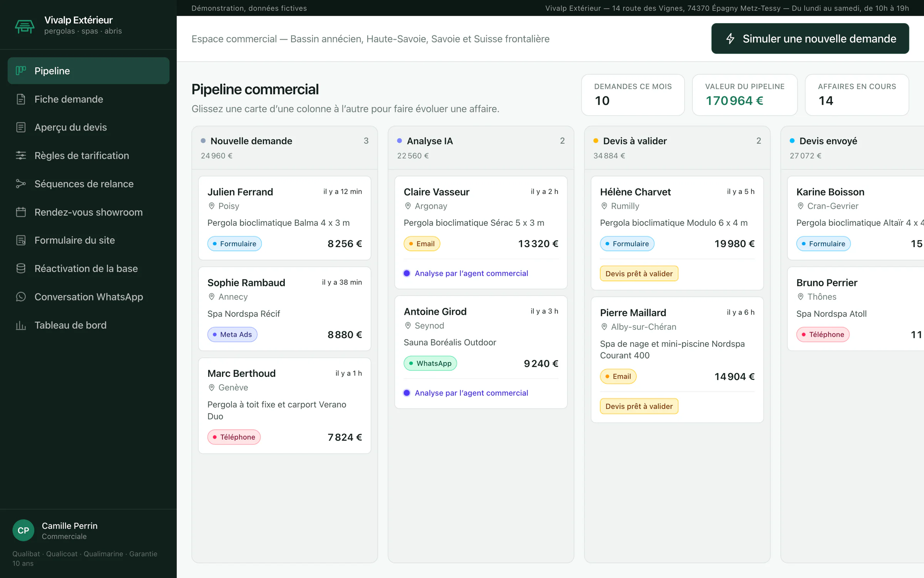Viewport: 924px width, 578px height.
Task: Click the Tableau de bord chart icon
Action: 21,325
